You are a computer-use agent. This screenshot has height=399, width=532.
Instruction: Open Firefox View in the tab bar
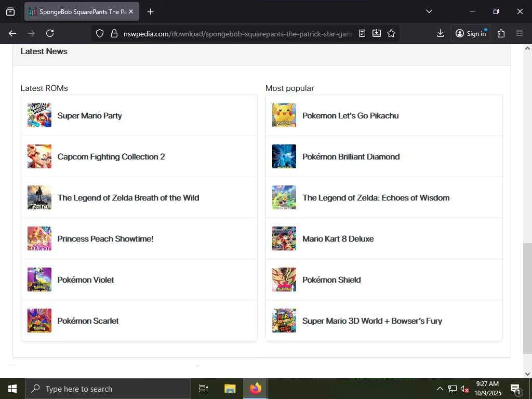tap(10, 11)
